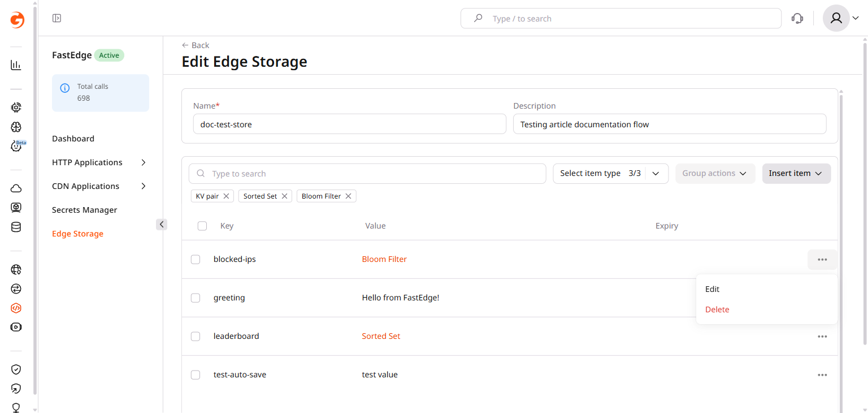Click the Type to search items field

(367, 174)
